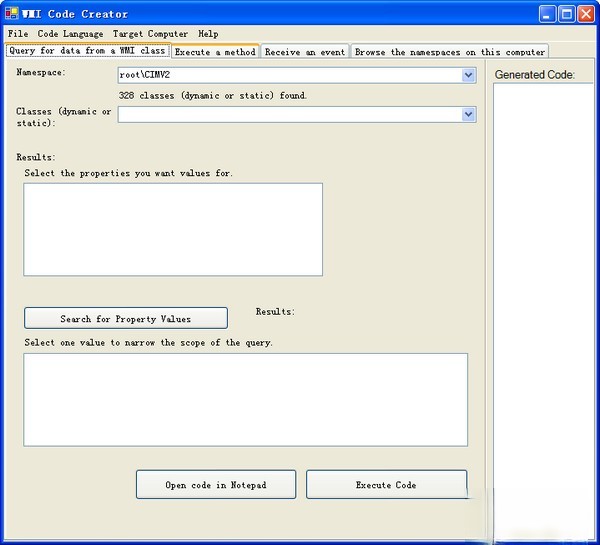Expand the Classes dropdown arrow
This screenshot has height=545, width=600.
[x=469, y=115]
